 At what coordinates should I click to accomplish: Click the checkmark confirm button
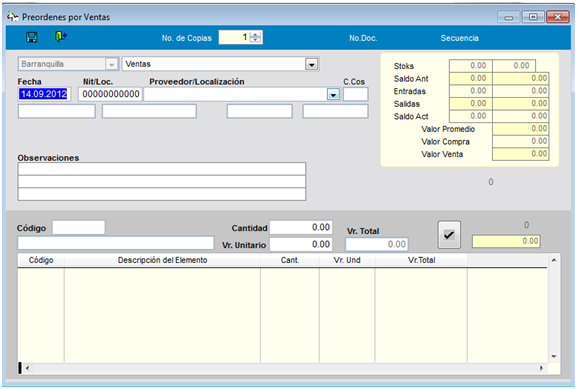pyautogui.click(x=449, y=235)
